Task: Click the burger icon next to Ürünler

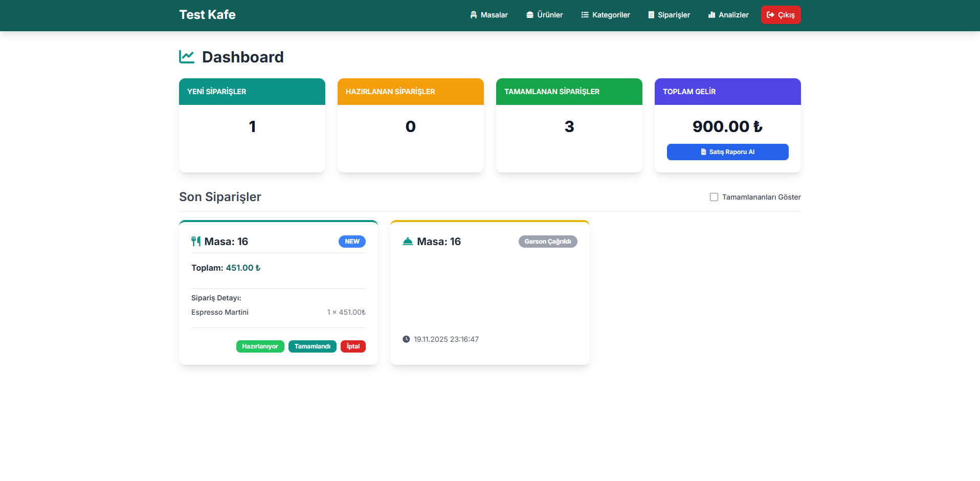Action: (530, 15)
